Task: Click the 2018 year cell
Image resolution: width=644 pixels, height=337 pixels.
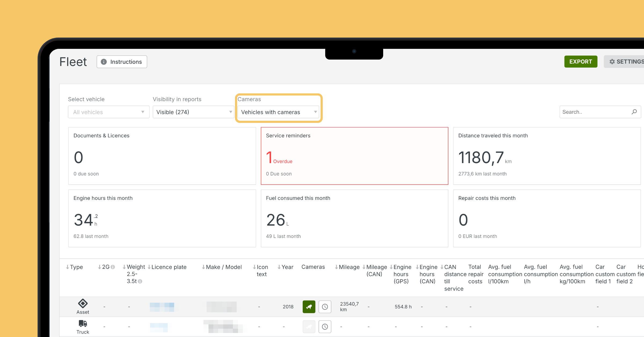Action: [288, 307]
